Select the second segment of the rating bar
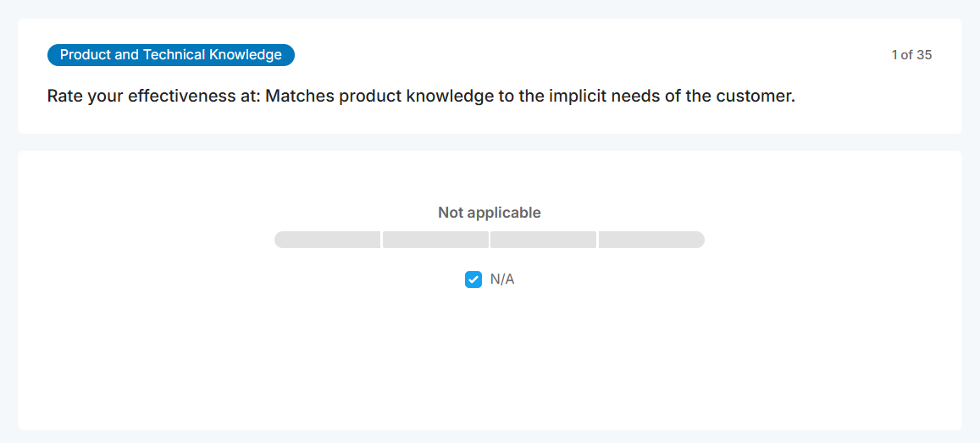 pyautogui.click(x=435, y=240)
